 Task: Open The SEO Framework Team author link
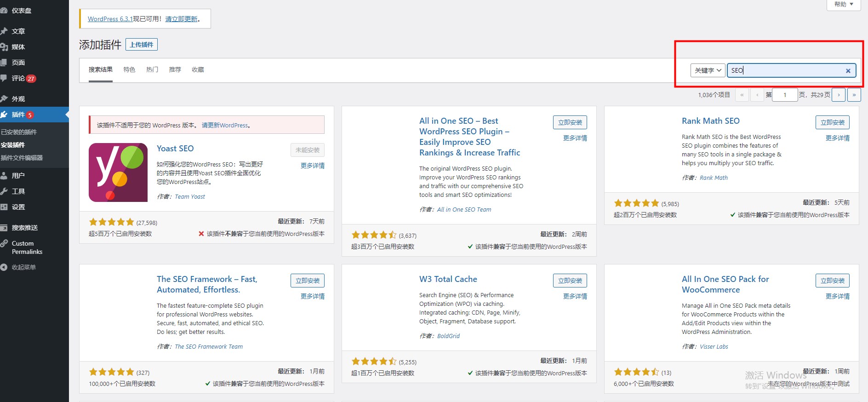(209, 346)
